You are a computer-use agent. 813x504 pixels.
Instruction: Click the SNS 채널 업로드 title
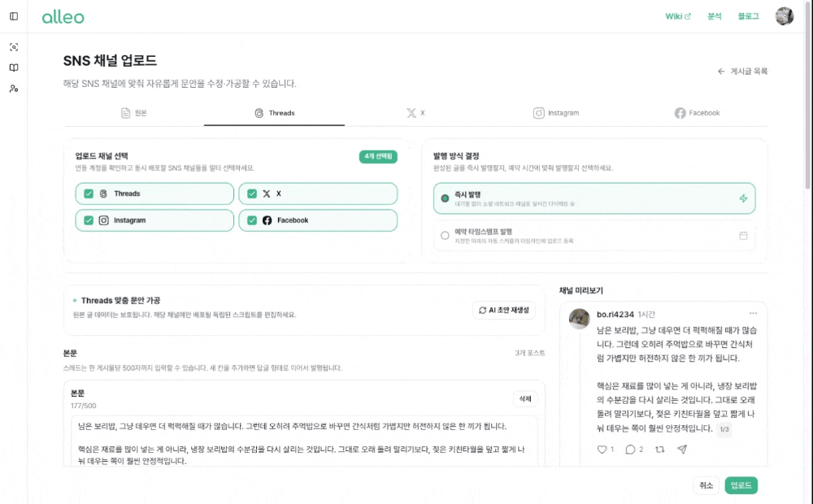[110, 61]
